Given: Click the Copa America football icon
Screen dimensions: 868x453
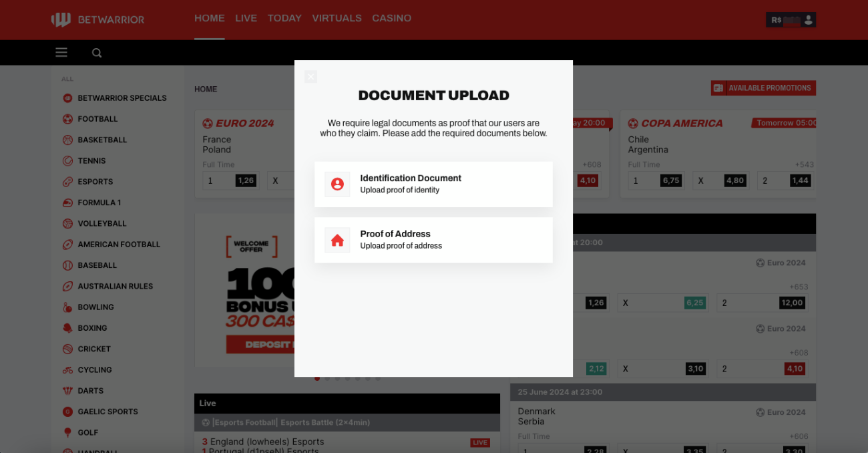Looking at the screenshot, I should tap(633, 124).
